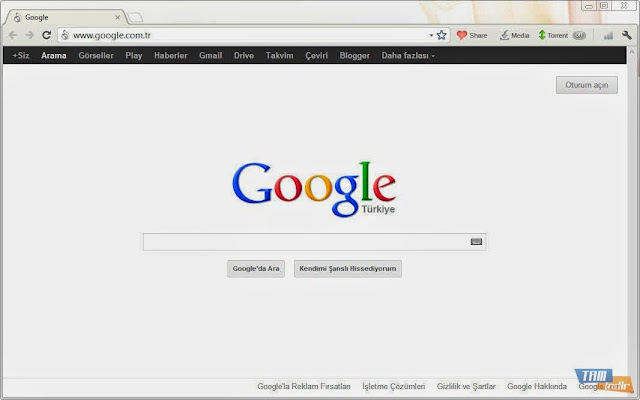
Task: Select the Google tab
Action: coord(65,17)
